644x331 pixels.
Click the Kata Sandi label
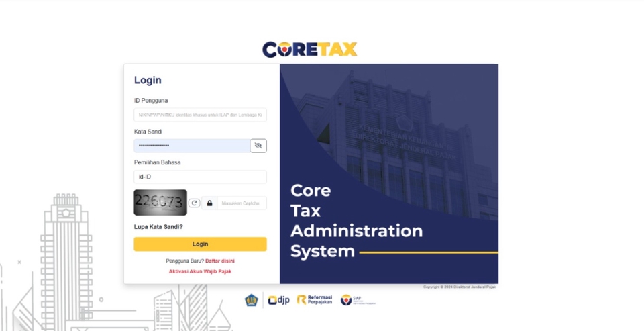click(x=148, y=132)
